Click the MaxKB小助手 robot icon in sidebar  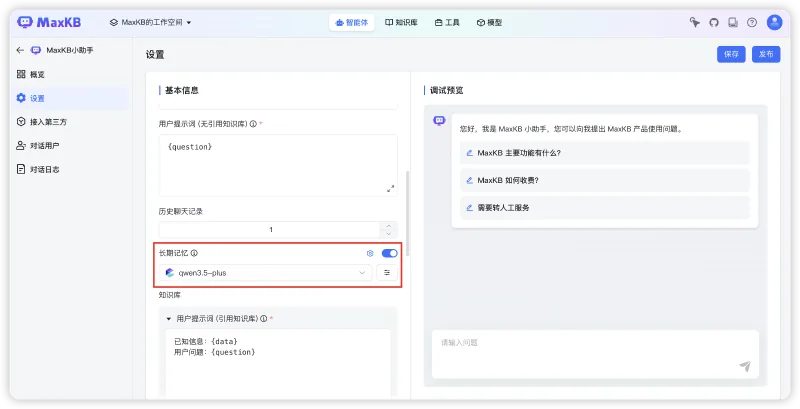pos(36,50)
